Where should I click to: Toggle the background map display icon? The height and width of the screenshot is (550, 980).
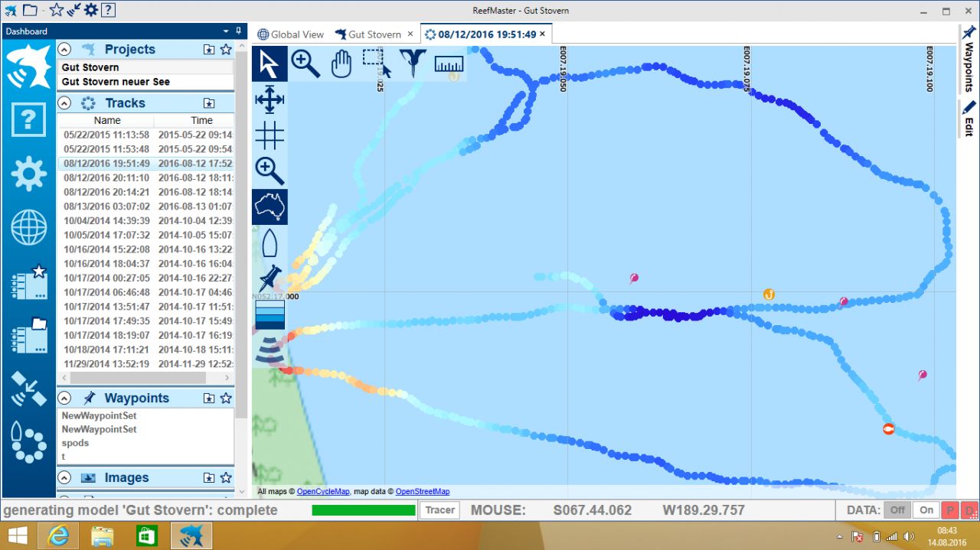point(269,207)
